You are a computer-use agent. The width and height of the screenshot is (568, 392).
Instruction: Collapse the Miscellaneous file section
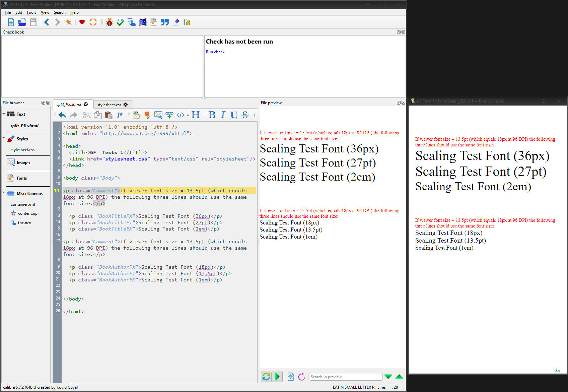pyautogui.click(x=4, y=193)
